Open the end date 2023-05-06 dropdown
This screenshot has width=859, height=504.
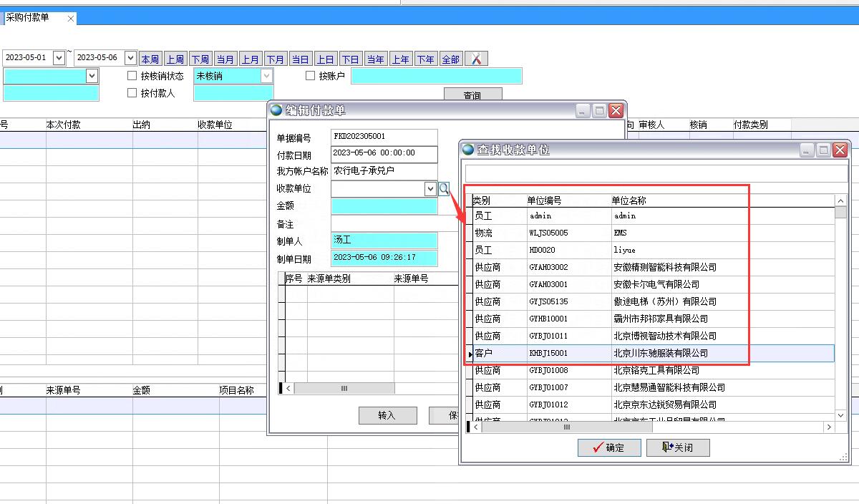[130, 58]
